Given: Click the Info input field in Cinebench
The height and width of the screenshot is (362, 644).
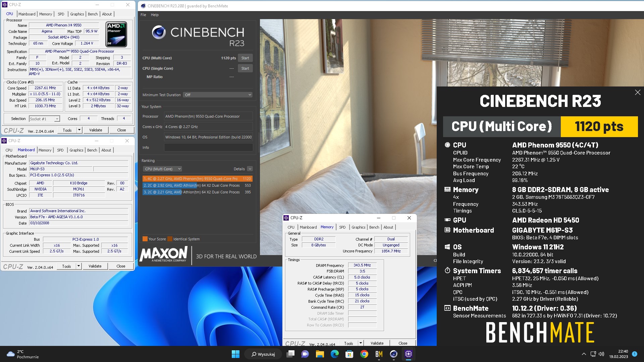Looking at the screenshot, I should tap(208, 147).
